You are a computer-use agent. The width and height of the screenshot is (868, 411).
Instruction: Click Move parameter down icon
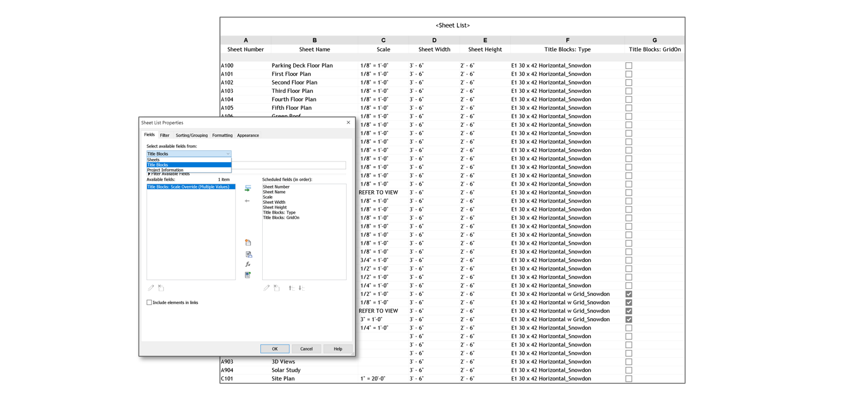tap(301, 288)
